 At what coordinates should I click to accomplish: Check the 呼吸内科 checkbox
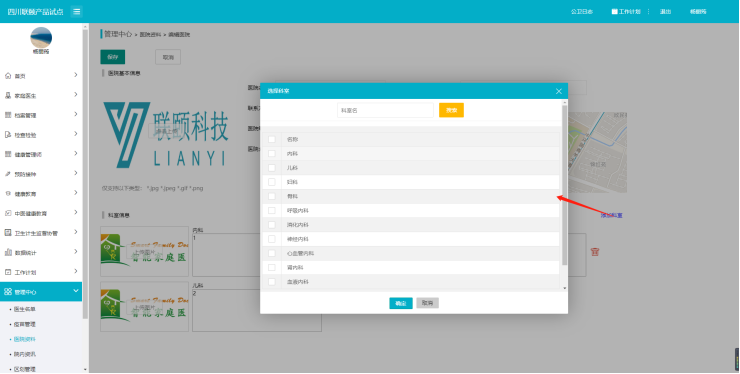point(272,211)
